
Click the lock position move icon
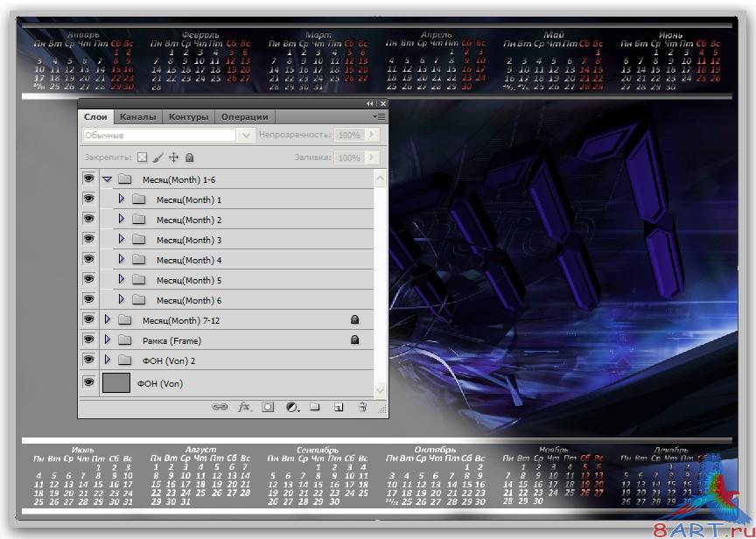coord(173,157)
